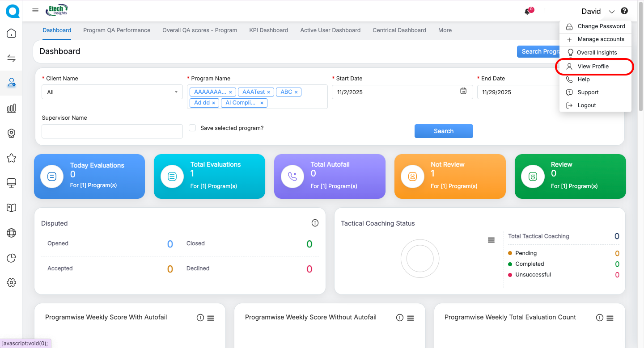Open the hamburger menu in header
Viewport: 644px width, 348px height.
pyautogui.click(x=35, y=11)
